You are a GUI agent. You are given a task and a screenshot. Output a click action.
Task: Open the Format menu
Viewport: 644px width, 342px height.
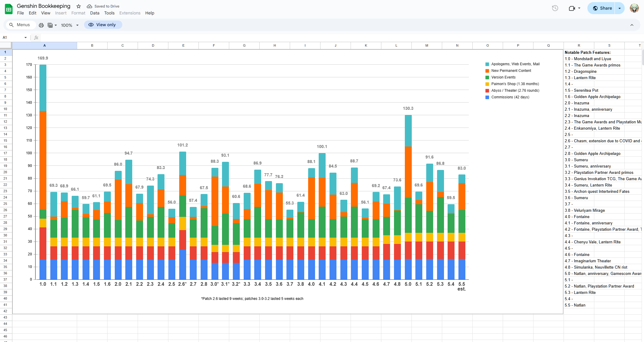(78, 13)
